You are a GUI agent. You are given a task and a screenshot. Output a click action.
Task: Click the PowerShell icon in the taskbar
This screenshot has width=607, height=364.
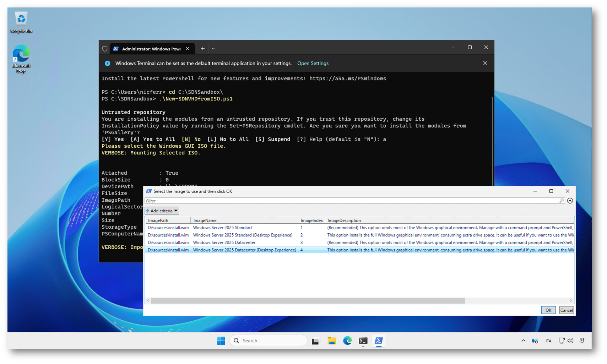click(379, 341)
